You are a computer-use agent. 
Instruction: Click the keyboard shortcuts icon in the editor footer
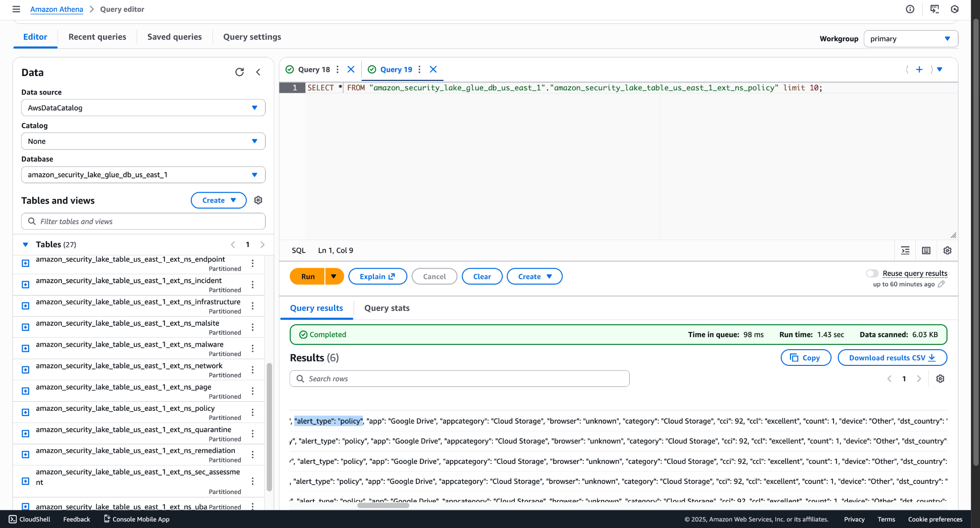click(926, 251)
